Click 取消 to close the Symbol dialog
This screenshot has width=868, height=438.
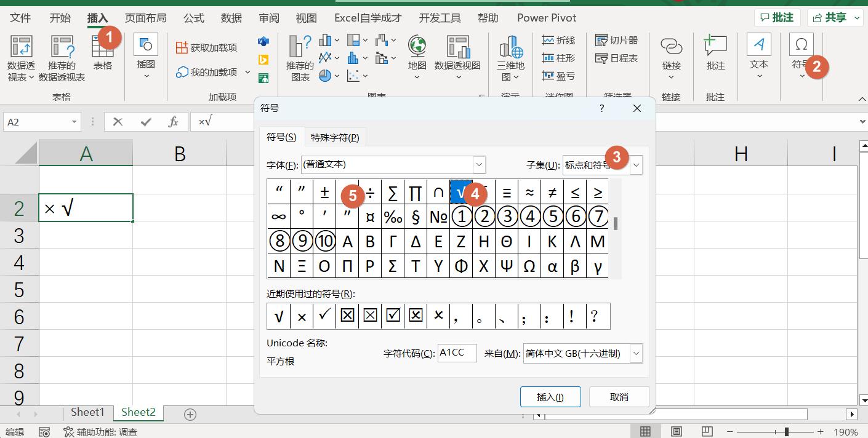click(619, 396)
